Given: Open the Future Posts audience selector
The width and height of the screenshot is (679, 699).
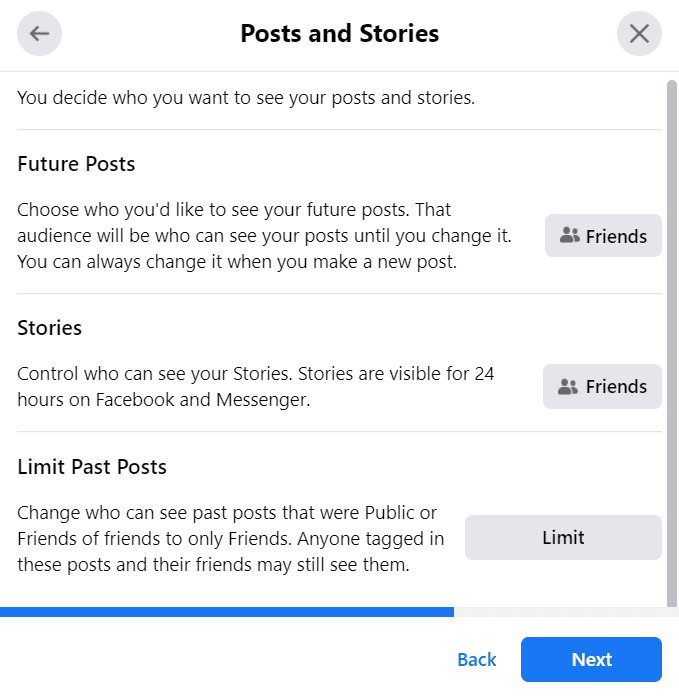Looking at the screenshot, I should [x=603, y=235].
